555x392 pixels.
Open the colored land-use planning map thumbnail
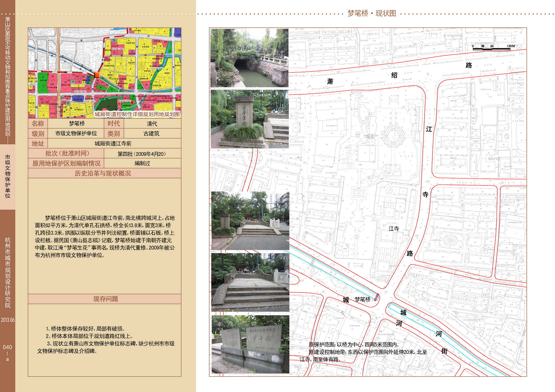point(105,73)
